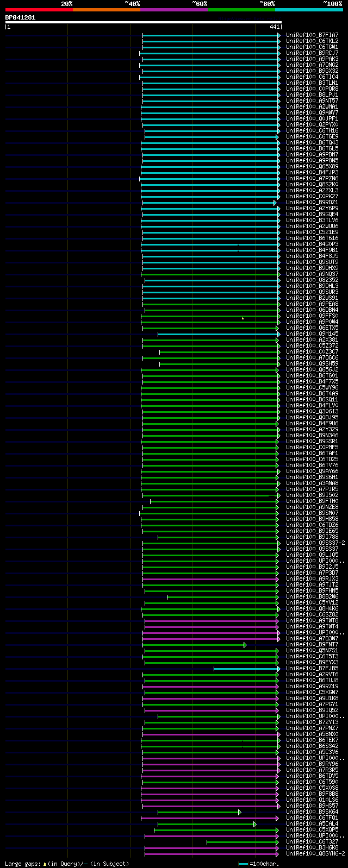This screenshot has width=348, height=868.
Task: Click label UniRef100_C6SZ82
Action: pyautogui.click(x=312, y=614)
